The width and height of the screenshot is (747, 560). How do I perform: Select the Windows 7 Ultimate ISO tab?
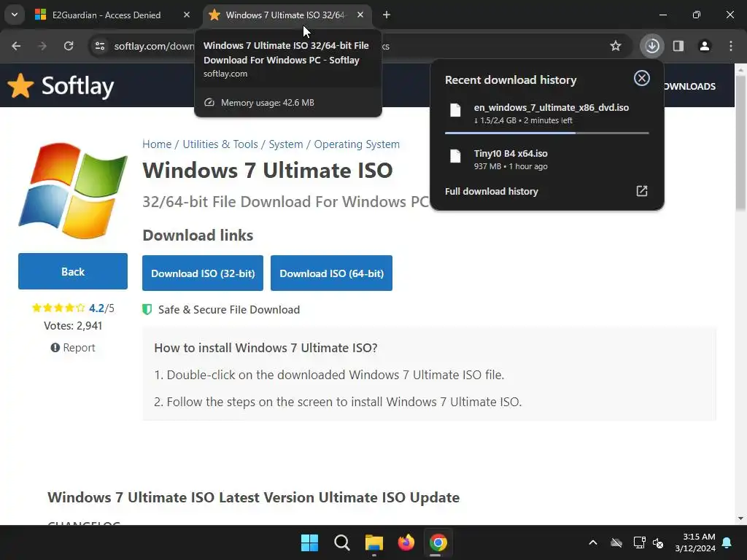point(286,15)
